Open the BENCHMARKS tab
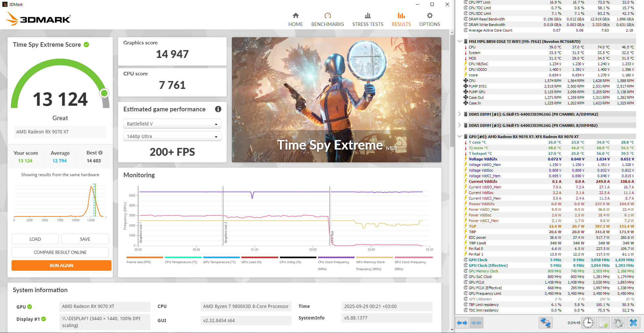644x333 pixels. point(328,20)
